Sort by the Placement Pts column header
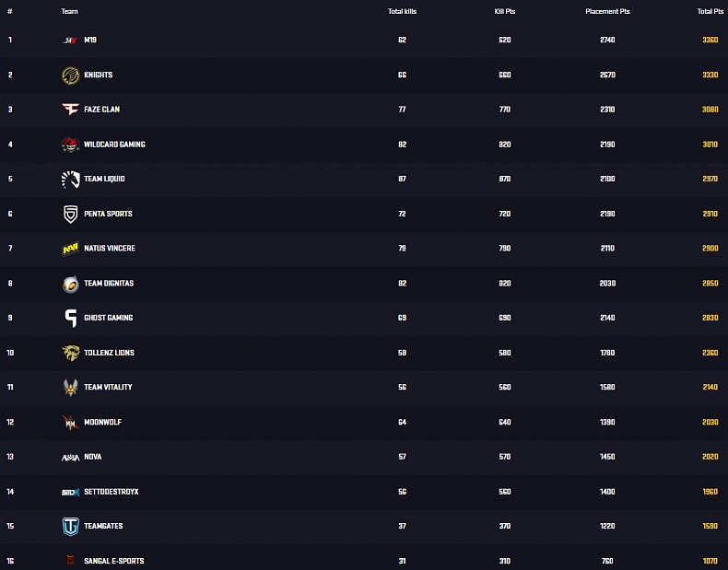The height and width of the screenshot is (570, 728). [x=607, y=11]
